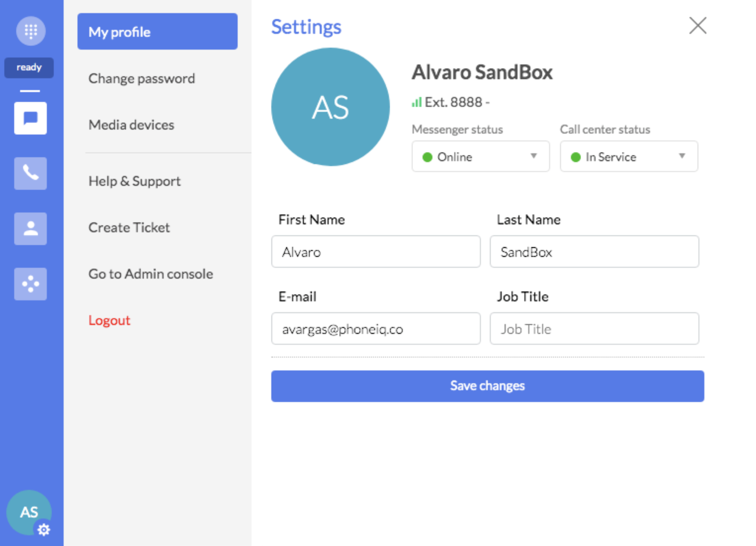Click the settings gear on sidebar avatar

pyautogui.click(x=44, y=529)
